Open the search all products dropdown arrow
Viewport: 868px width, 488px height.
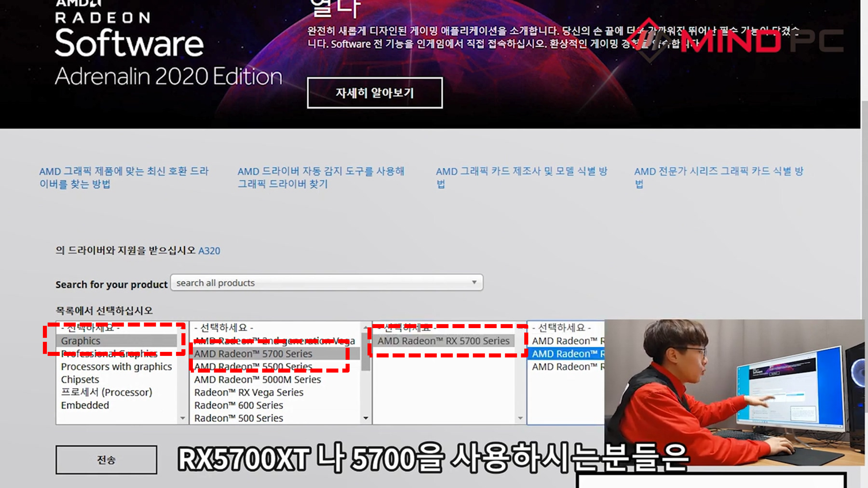474,282
